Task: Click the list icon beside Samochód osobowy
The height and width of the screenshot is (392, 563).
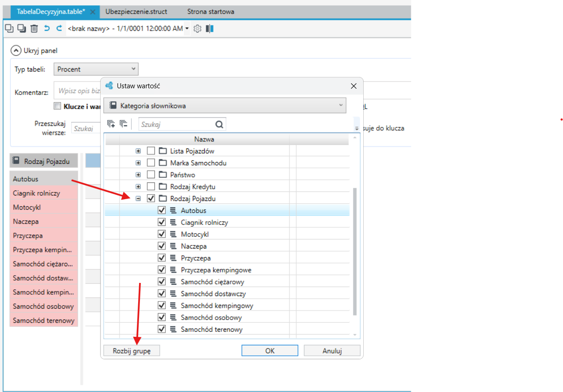Action: click(x=173, y=318)
